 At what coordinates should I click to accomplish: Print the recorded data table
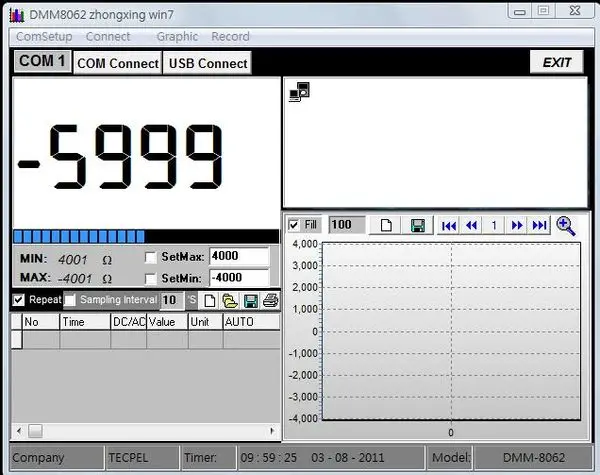pyautogui.click(x=271, y=300)
